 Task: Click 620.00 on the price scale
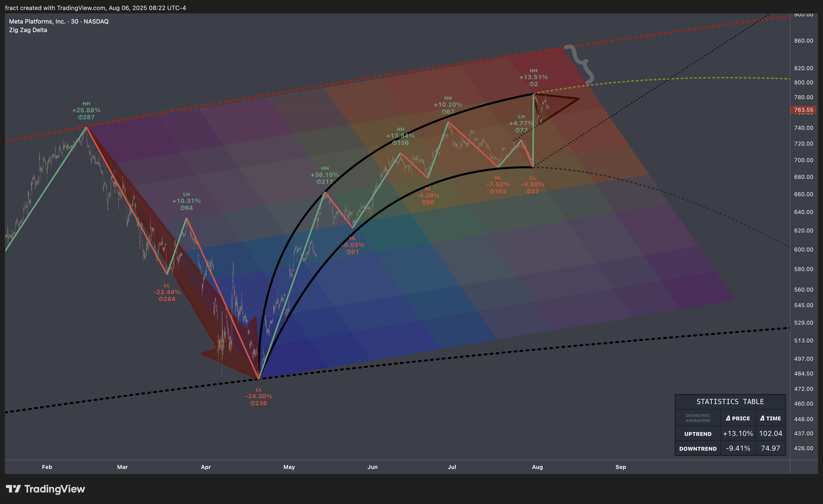point(804,231)
